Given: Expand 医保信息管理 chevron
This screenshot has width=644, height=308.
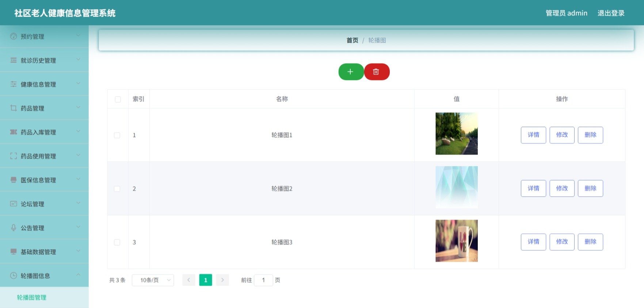Looking at the screenshot, I should coord(78,179).
